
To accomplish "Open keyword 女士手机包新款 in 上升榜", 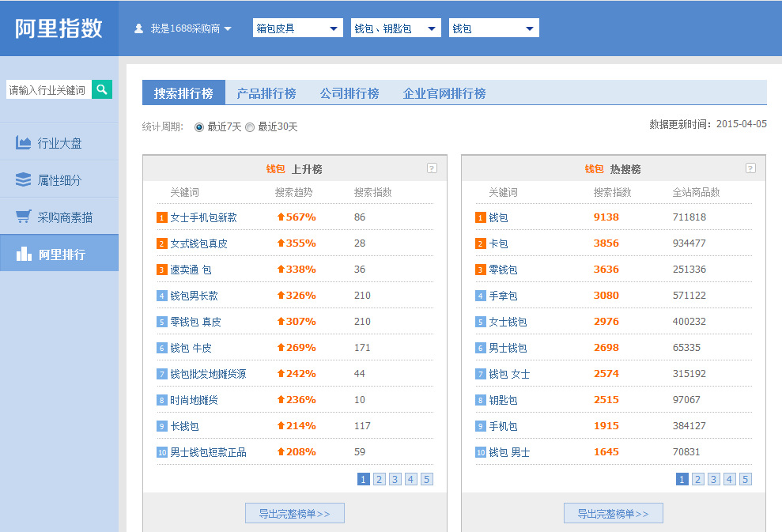I will (x=203, y=217).
